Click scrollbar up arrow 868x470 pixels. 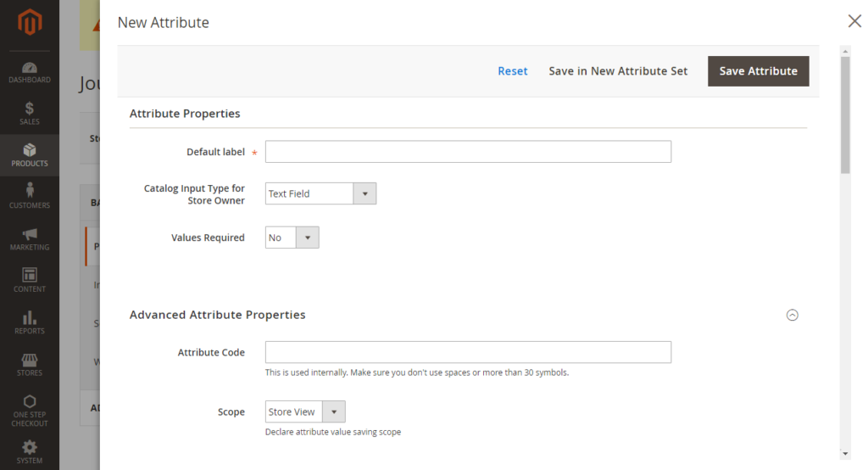(845, 51)
